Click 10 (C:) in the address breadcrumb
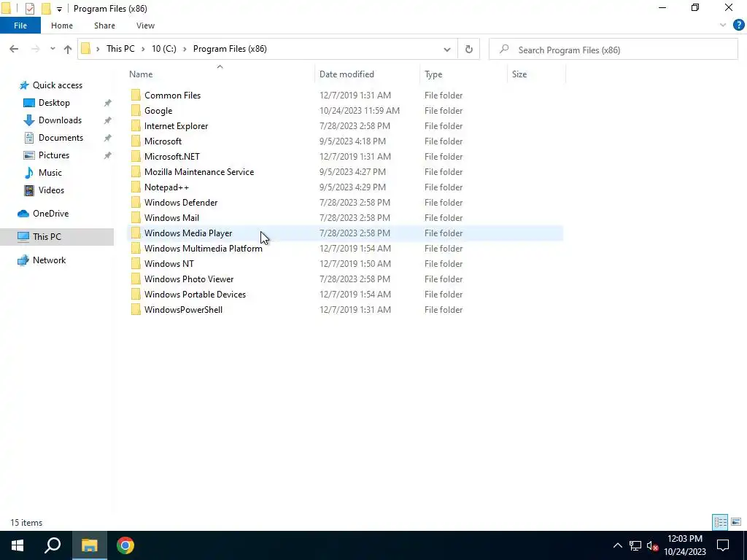This screenshot has width=747, height=560. point(164,49)
